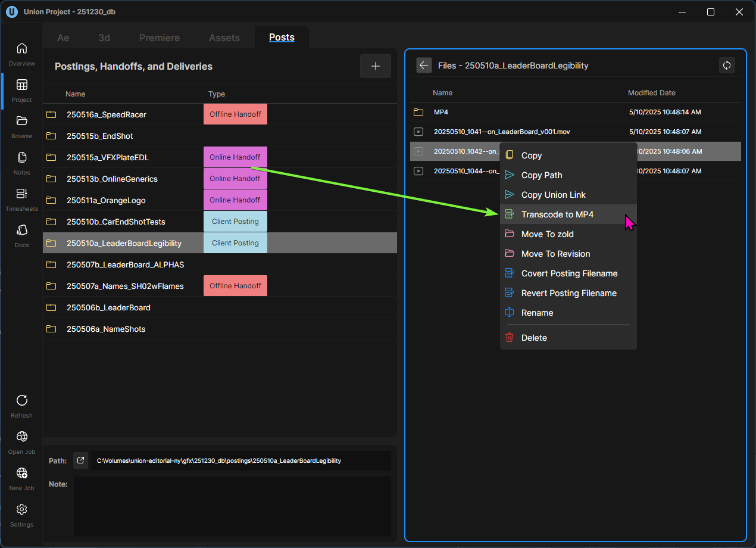The height and width of the screenshot is (548, 756).
Task: Choose Copy Union Link menu entry
Action: pos(568,195)
